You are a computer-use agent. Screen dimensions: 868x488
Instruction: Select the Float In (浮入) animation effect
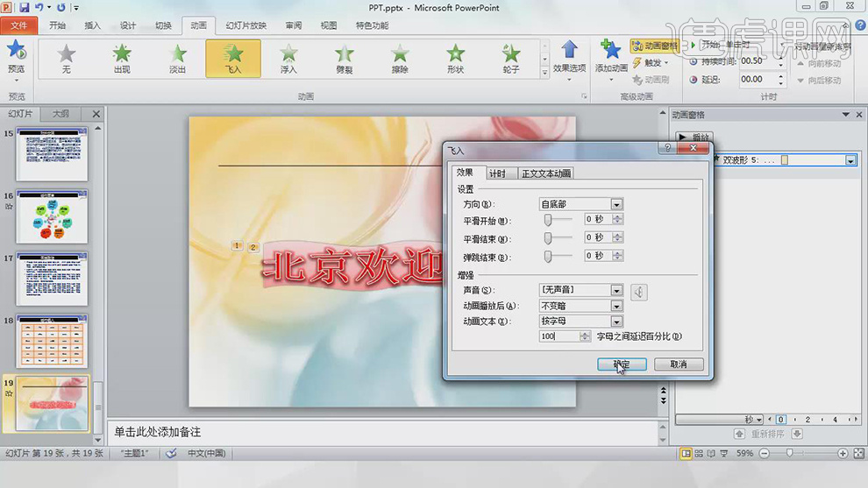pyautogui.click(x=288, y=58)
